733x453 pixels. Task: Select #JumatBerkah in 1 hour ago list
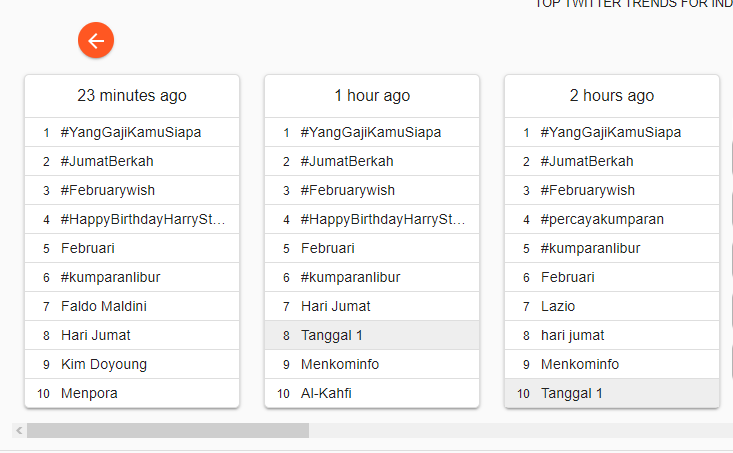pos(347,161)
